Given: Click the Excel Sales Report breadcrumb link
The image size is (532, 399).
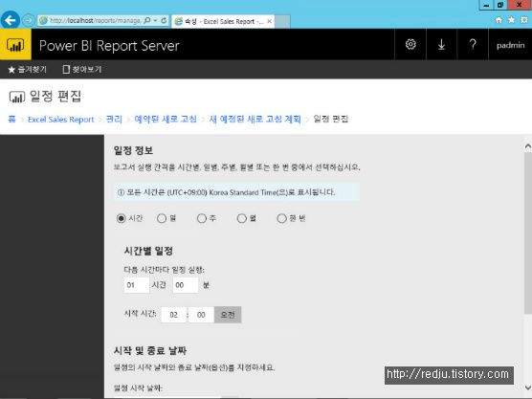Looking at the screenshot, I should [60, 120].
